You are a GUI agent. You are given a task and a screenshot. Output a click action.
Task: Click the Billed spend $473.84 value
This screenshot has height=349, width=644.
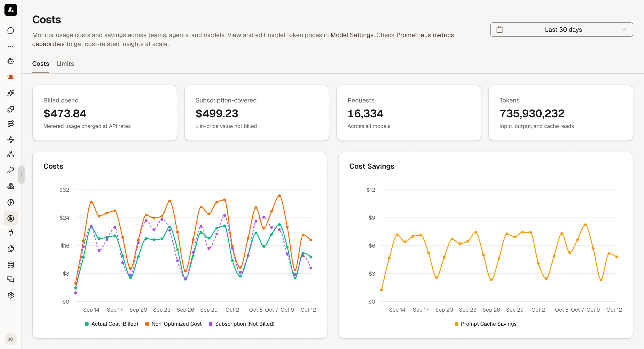[65, 114]
